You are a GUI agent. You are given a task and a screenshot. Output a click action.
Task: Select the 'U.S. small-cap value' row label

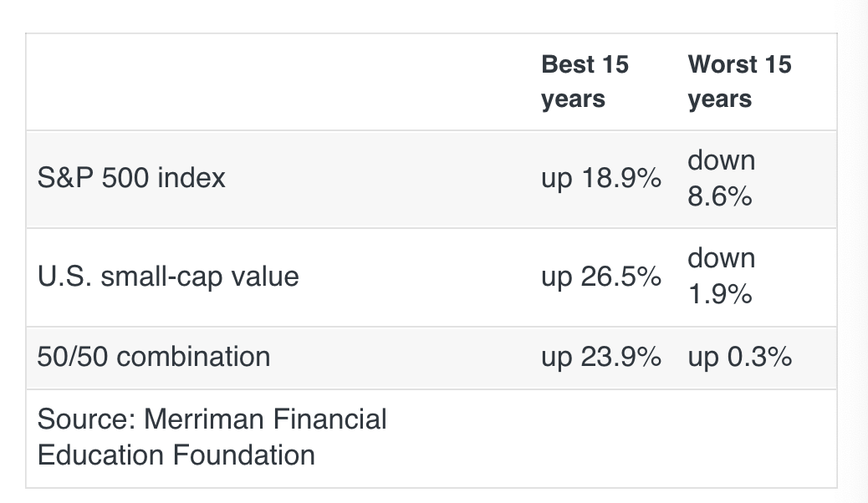click(x=168, y=277)
